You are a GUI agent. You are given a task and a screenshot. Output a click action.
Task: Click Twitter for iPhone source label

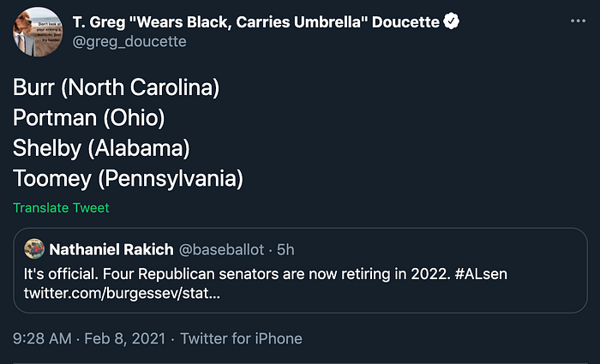pyautogui.click(x=241, y=338)
